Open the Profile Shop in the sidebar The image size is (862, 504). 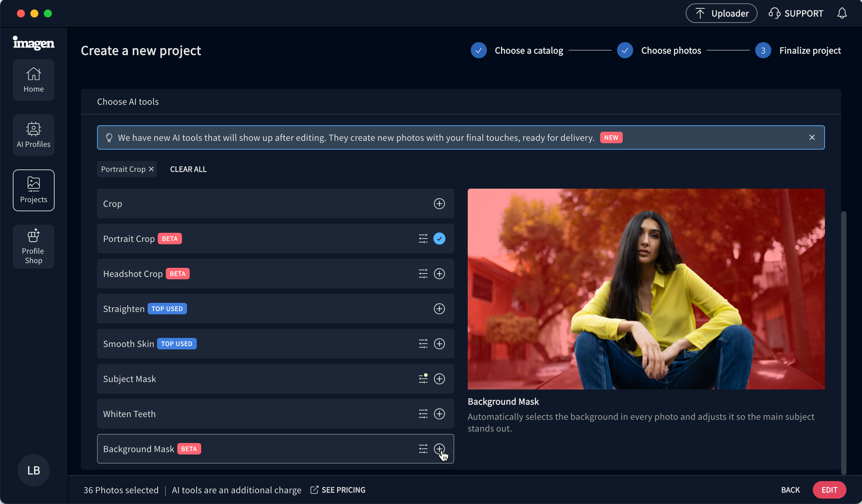pos(33,246)
